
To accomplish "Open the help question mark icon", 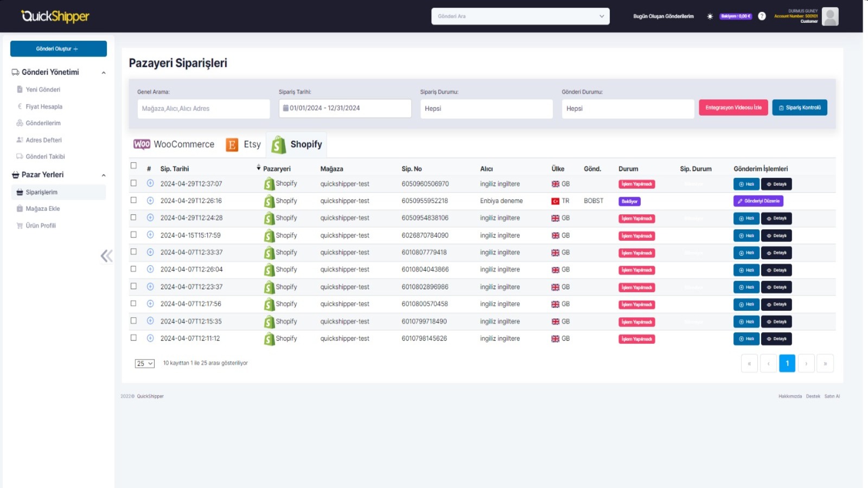I will 762,16.
